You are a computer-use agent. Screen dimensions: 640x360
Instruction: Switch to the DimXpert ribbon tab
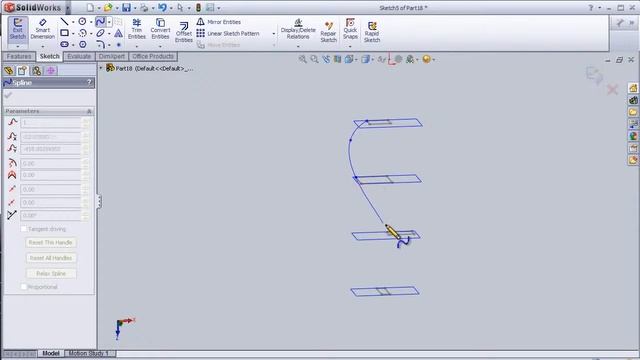112,56
